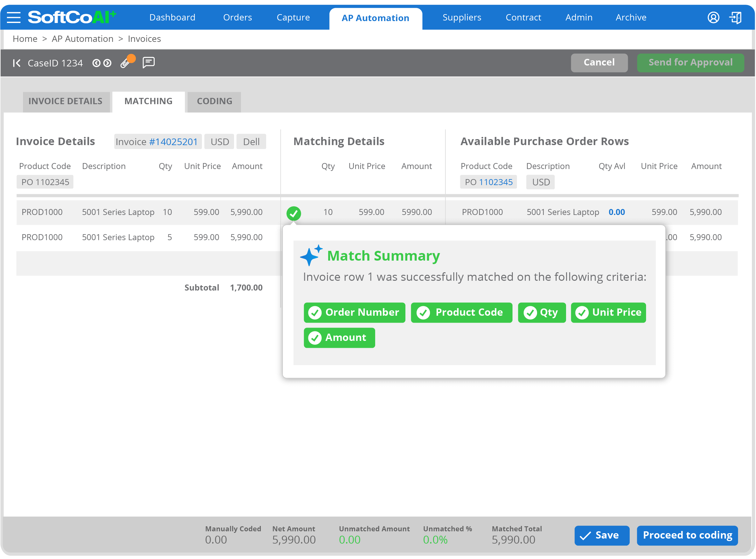Image resolution: width=756 pixels, height=559 pixels.
Task: Open attachments paperclip icon
Action: tap(125, 63)
